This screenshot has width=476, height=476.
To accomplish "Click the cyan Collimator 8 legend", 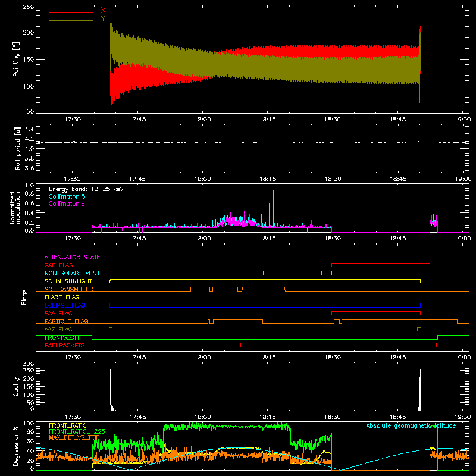I will (67, 196).
